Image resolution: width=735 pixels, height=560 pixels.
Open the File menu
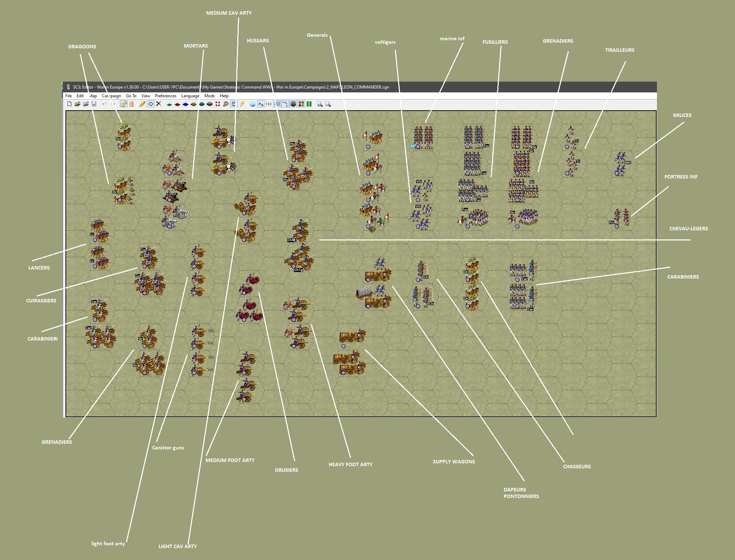point(69,96)
